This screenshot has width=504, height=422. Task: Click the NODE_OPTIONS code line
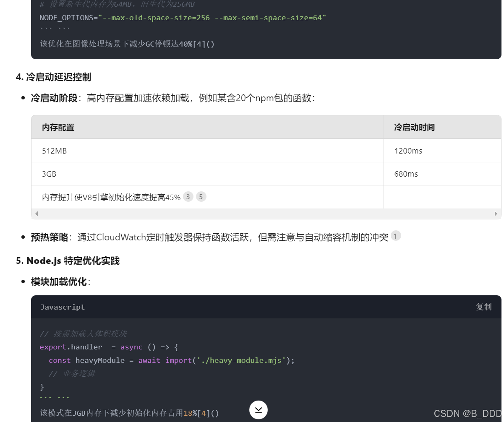point(183,18)
